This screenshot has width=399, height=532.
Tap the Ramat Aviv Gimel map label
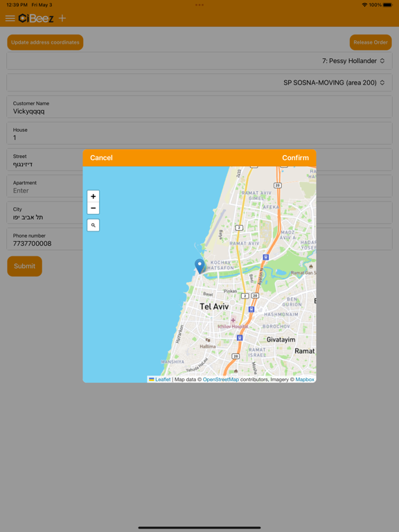pyautogui.click(x=256, y=196)
